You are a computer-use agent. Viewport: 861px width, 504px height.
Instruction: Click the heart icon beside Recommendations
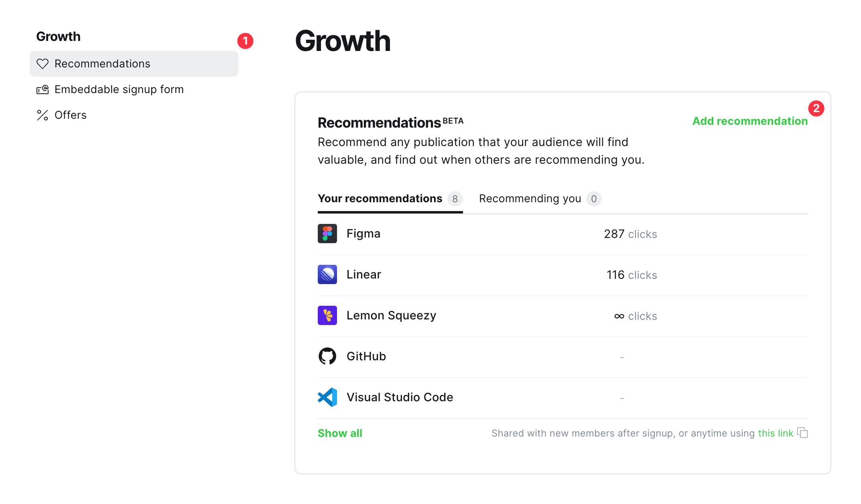click(43, 63)
